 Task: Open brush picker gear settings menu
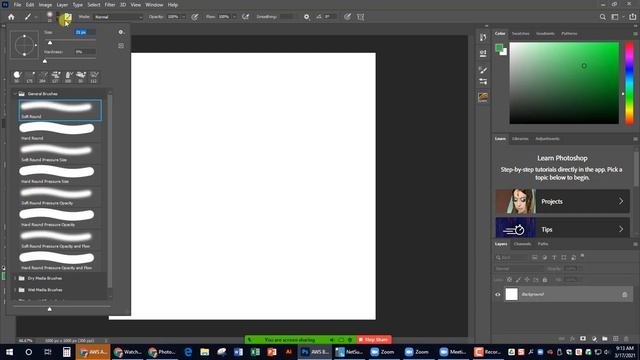(121, 32)
